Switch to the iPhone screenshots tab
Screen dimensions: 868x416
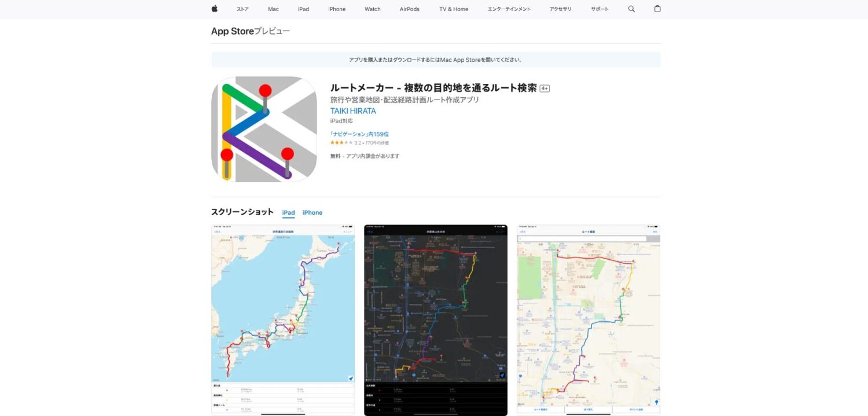click(x=312, y=213)
